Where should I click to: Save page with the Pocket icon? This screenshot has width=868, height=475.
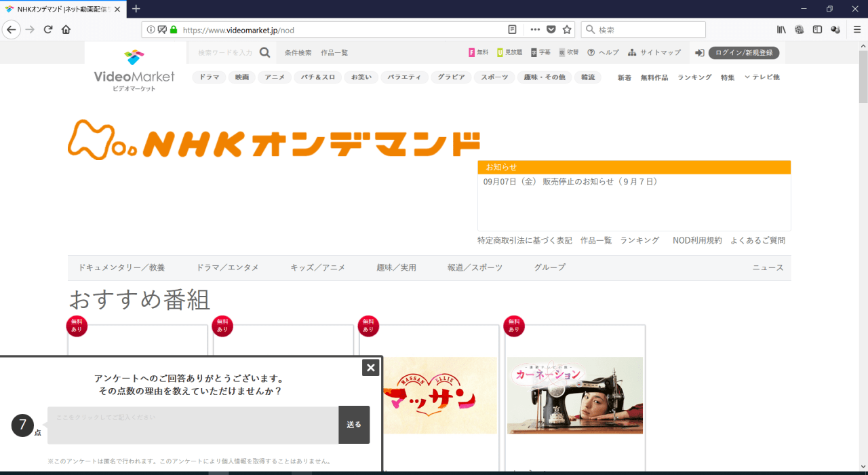tap(551, 30)
